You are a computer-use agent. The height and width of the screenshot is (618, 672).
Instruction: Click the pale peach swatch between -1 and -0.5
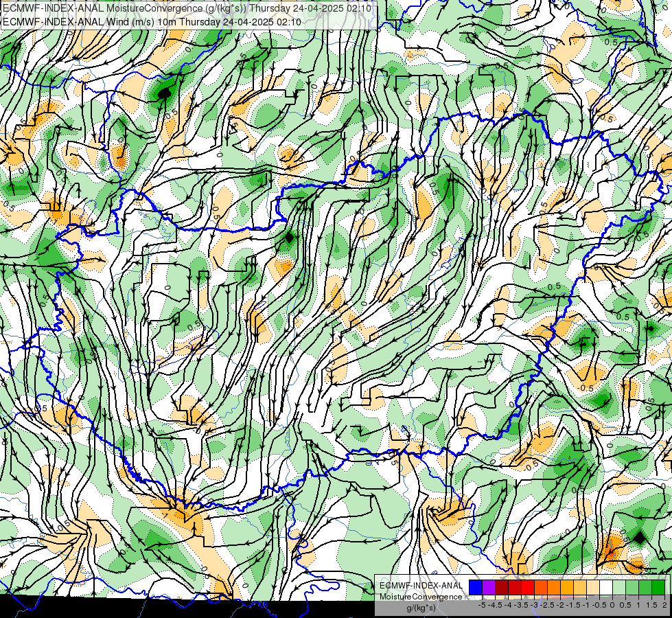coord(593,588)
